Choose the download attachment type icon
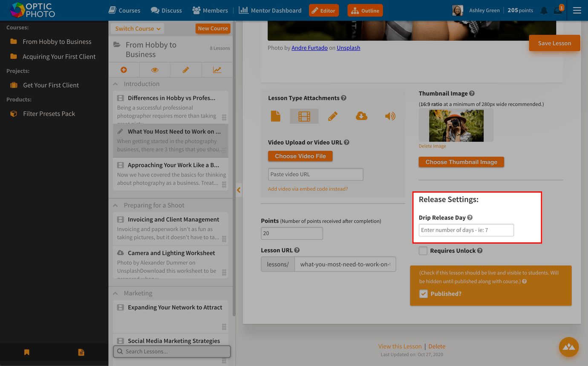 [361, 116]
